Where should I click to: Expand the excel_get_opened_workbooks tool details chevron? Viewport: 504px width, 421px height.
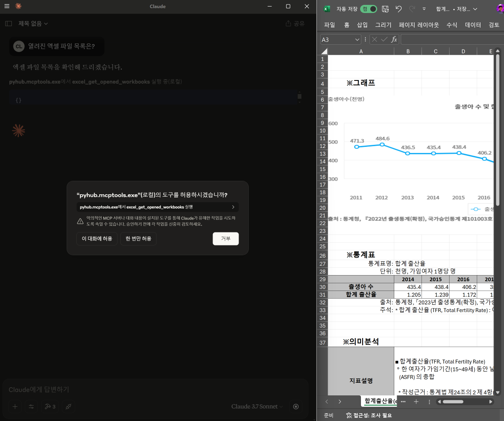[x=233, y=207]
